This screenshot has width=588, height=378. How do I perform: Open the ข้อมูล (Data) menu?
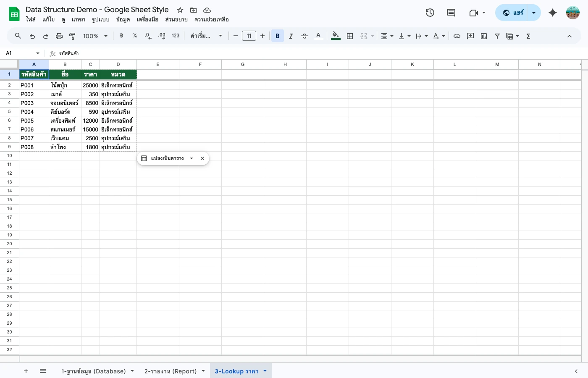[122, 19]
